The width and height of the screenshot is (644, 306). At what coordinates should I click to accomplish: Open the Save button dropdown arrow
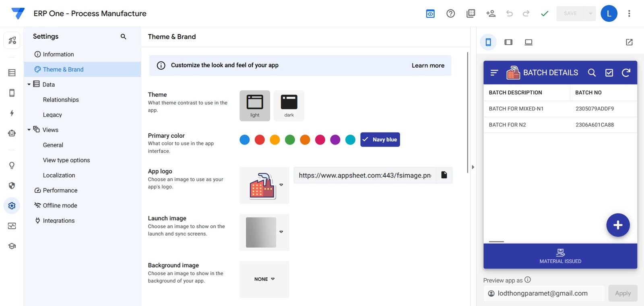click(590, 14)
